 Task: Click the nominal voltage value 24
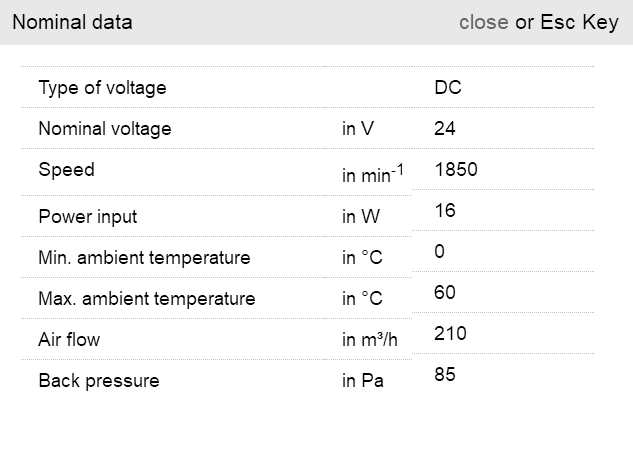[x=445, y=129]
